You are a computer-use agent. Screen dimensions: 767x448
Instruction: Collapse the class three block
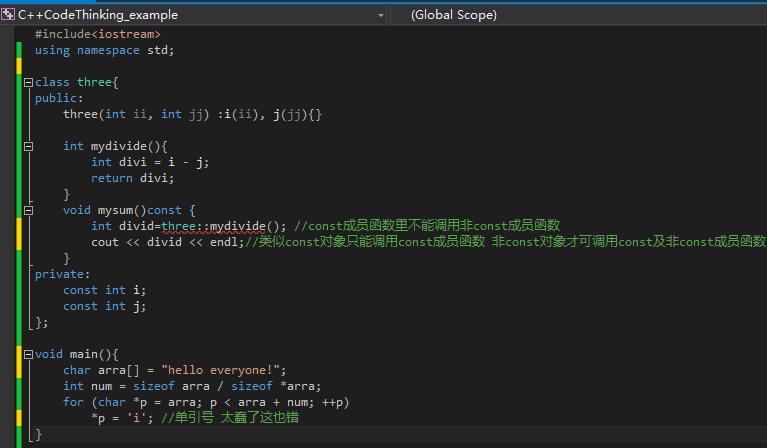[x=28, y=82]
